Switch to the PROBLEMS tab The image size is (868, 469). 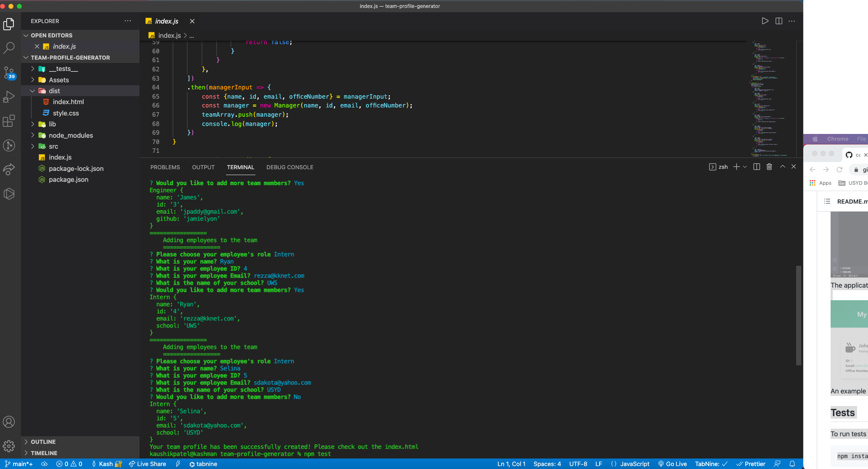(165, 167)
